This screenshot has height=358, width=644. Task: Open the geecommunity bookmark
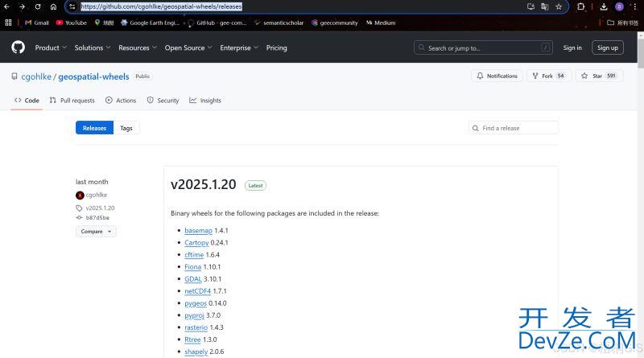[x=335, y=23]
